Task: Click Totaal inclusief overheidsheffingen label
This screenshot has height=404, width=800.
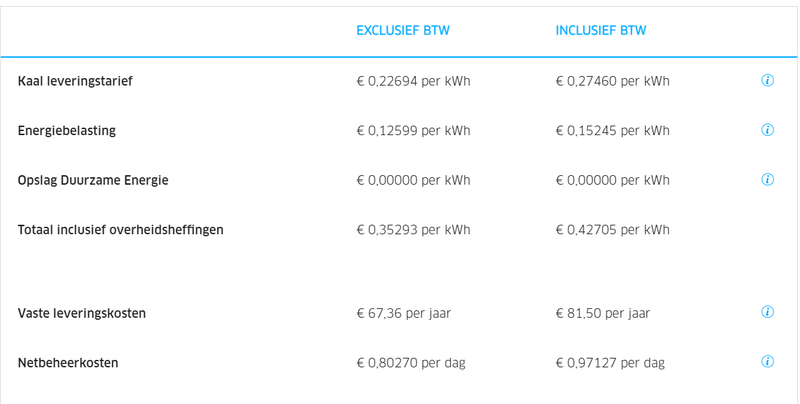Action: point(121,230)
